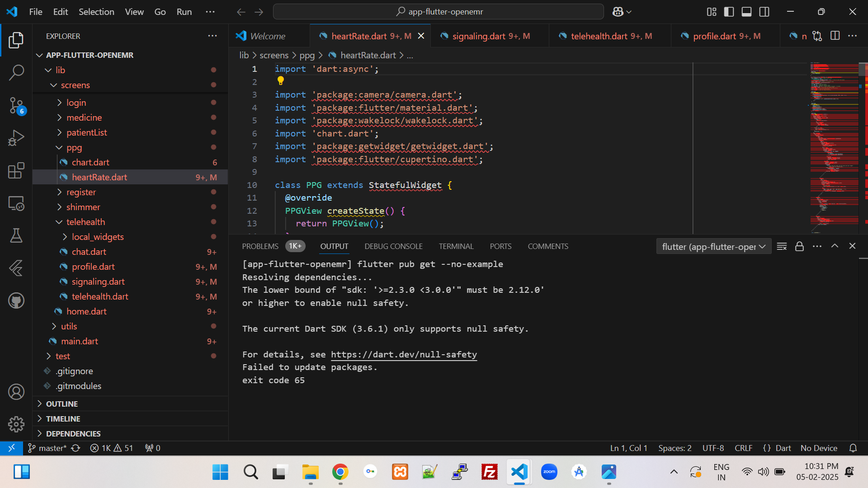The width and height of the screenshot is (868, 488).
Task: Open the File menu
Action: point(36,12)
